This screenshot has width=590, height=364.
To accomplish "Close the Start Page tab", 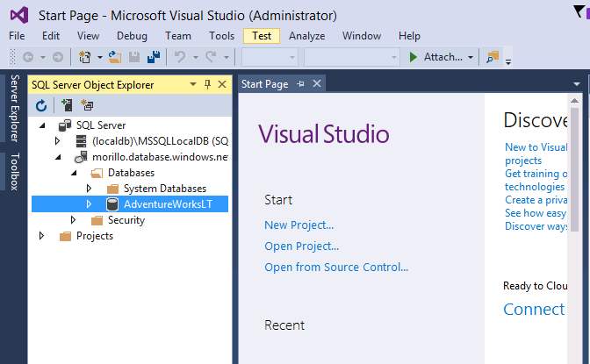I will [316, 84].
